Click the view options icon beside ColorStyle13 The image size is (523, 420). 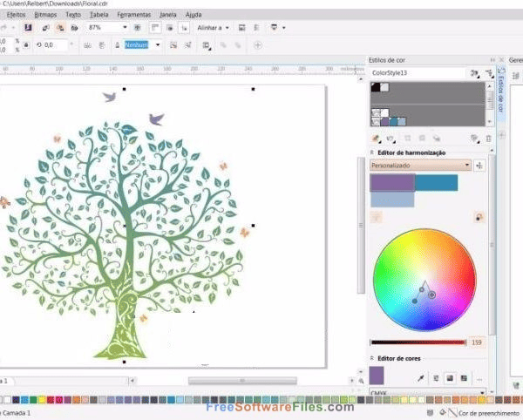(x=489, y=73)
